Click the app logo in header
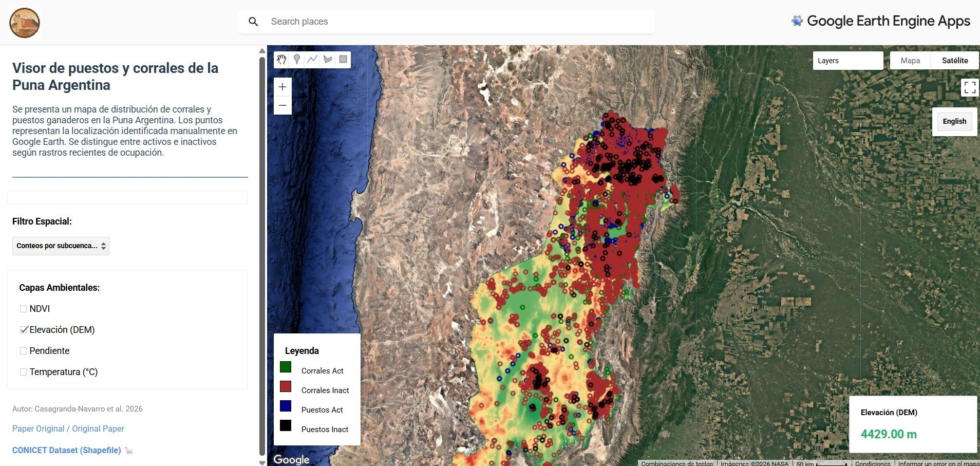The height and width of the screenshot is (466, 980). [25, 23]
